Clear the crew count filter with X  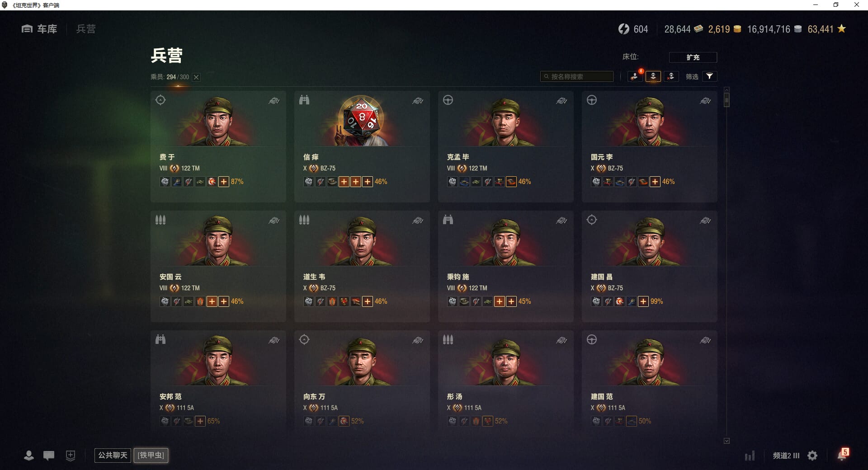pos(196,77)
